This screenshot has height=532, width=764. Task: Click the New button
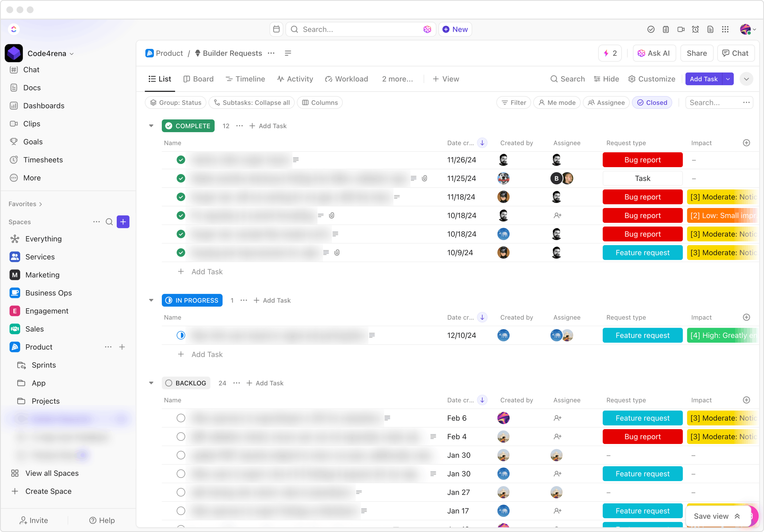[455, 29]
